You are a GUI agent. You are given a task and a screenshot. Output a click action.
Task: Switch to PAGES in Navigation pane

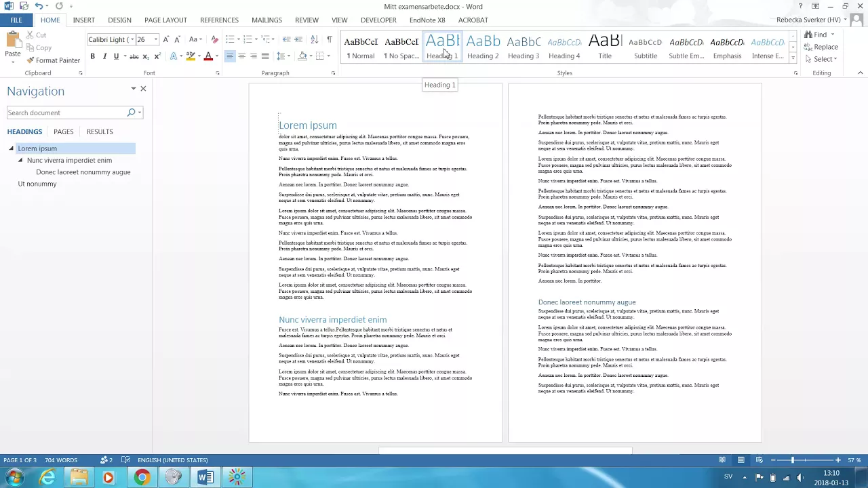[64, 131]
